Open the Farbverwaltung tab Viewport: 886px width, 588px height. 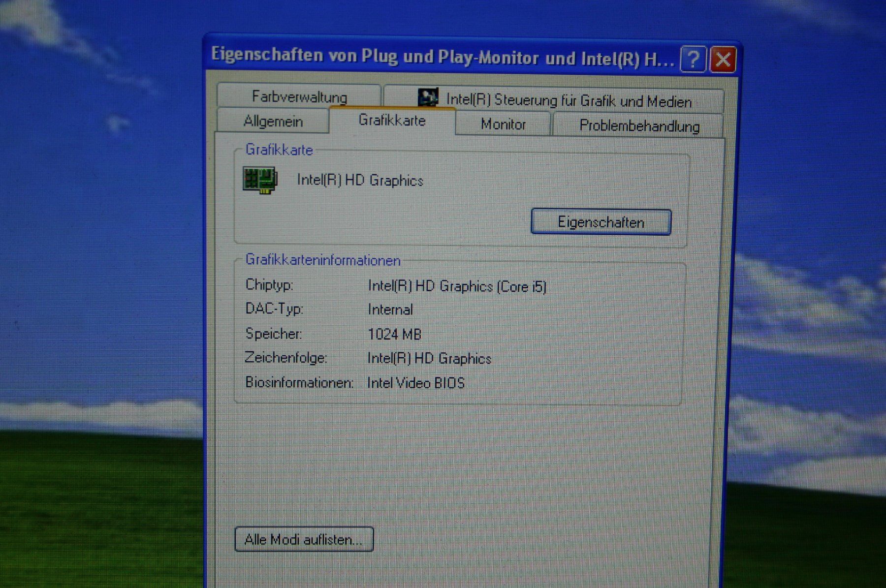click(299, 96)
